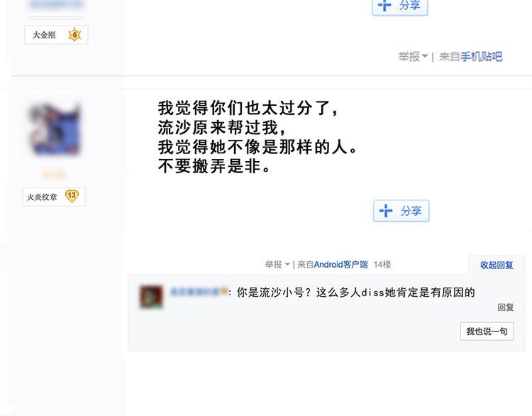Expand the 举报 dropdown beside 来自Android客户端
Viewport: 532px width, 416px height.
click(x=277, y=264)
